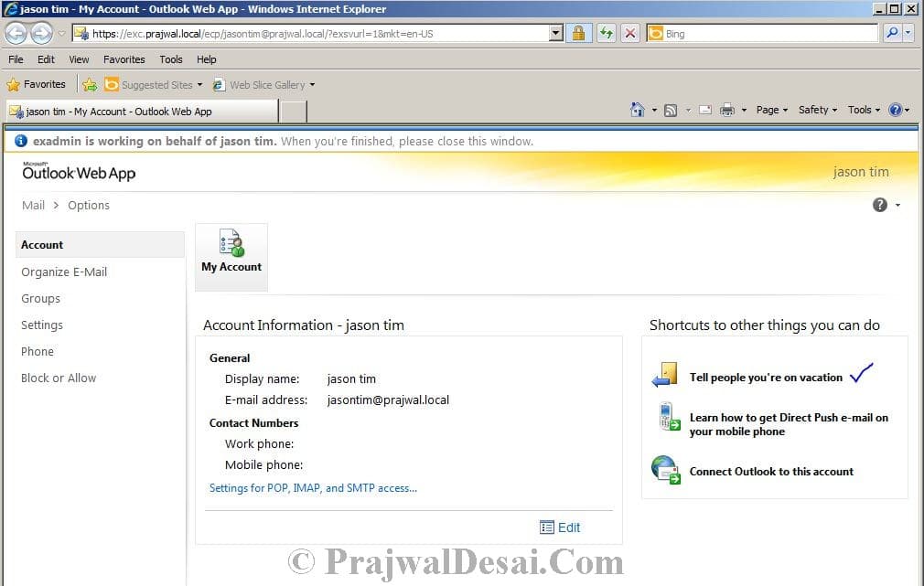924x586 pixels.
Task: Click the green Refresh page icon
Action: 606,33
